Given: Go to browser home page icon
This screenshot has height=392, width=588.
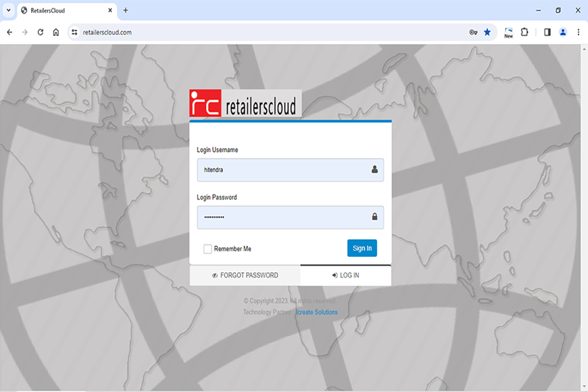Looking at the screenshot, I should 56,32.
